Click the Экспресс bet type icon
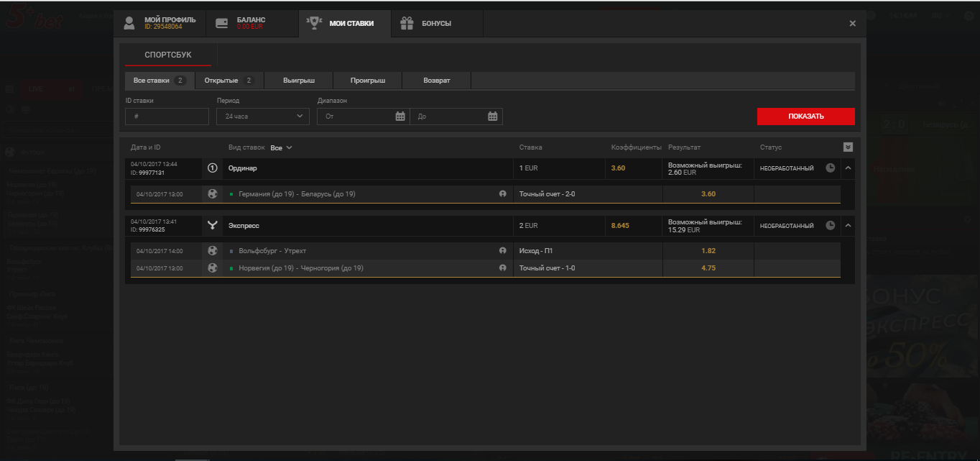The image size is (980, 461). 212,226
